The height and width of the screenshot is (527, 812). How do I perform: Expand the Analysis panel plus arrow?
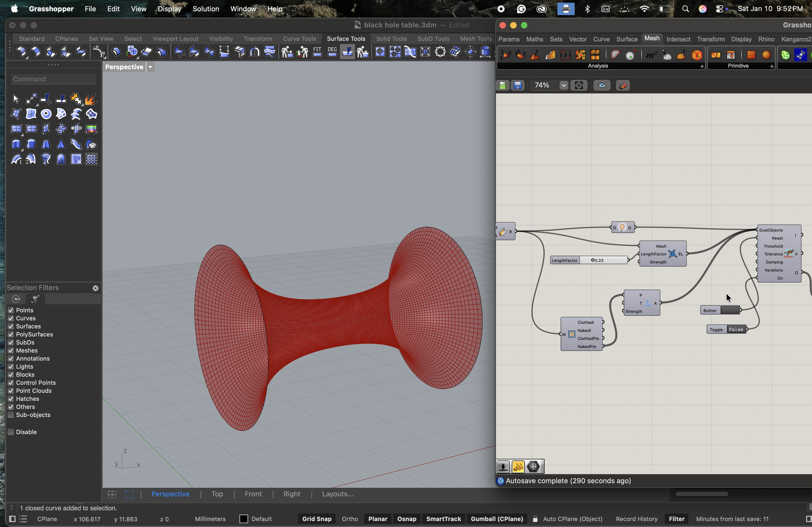point(702,67)
